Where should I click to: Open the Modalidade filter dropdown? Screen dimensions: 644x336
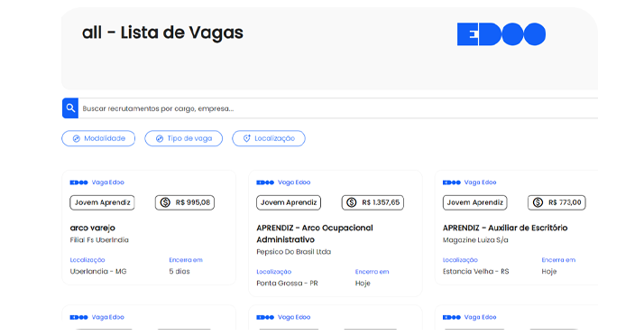tap(98, 138)
